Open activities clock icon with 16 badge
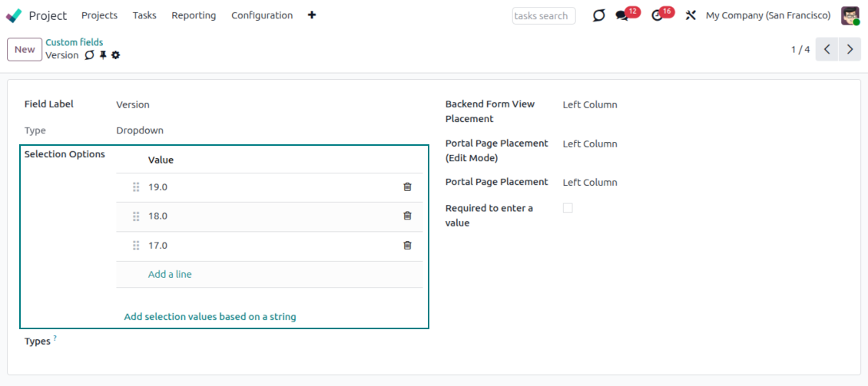The width and height of the screenshot is (868, 386). point(657,15)
